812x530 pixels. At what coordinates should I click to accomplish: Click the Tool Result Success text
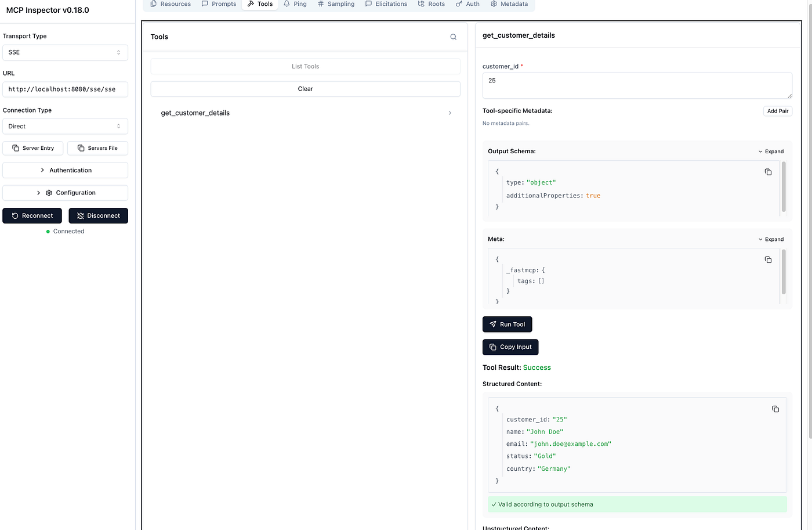click(x=536, y=367)
